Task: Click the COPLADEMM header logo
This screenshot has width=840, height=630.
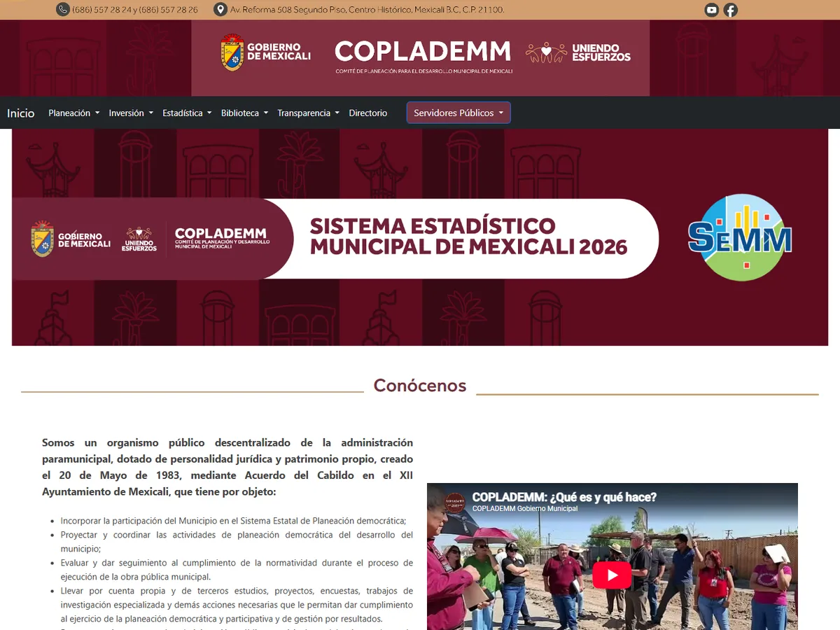Action: click(x=423, y=56)
